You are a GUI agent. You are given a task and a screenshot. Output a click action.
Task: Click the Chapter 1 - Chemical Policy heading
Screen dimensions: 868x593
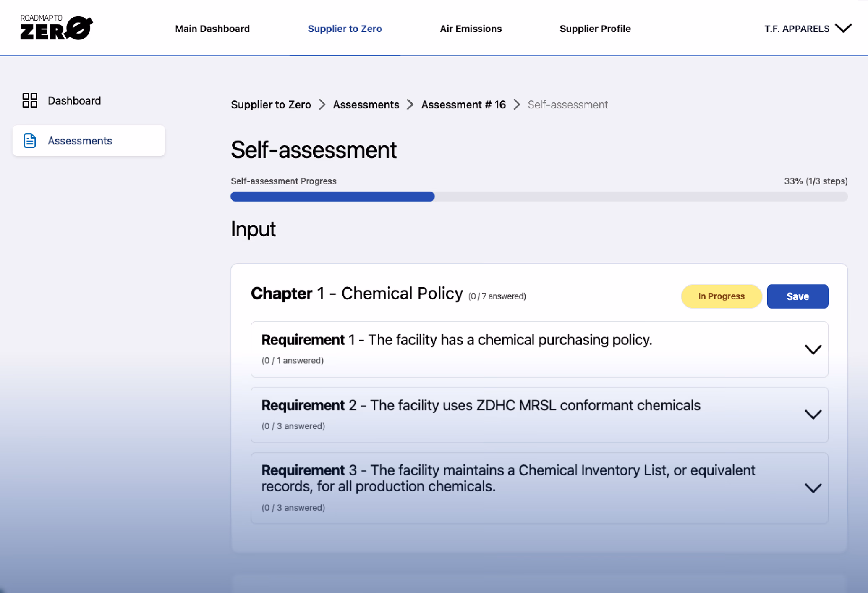(x=357, y=294)
